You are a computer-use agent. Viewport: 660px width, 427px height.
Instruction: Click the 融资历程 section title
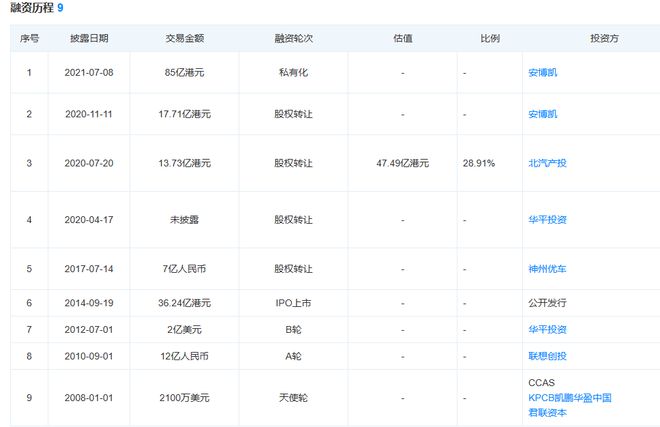(32, 7)
